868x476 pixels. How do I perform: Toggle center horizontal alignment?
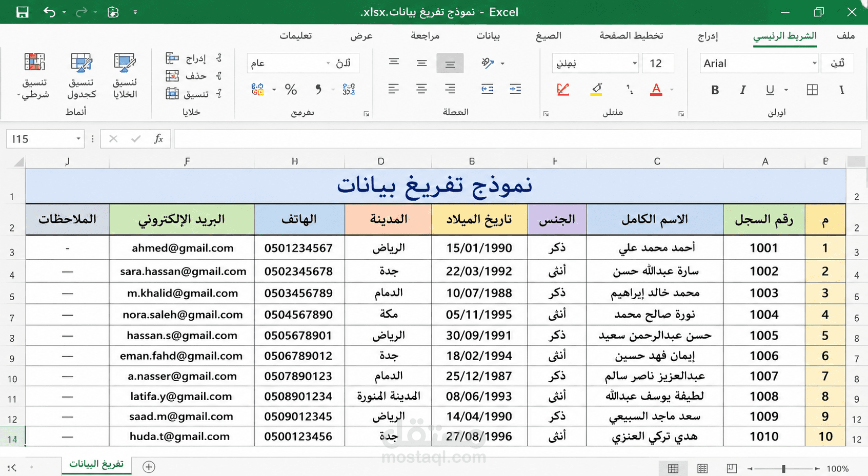[x=422, y=89]
